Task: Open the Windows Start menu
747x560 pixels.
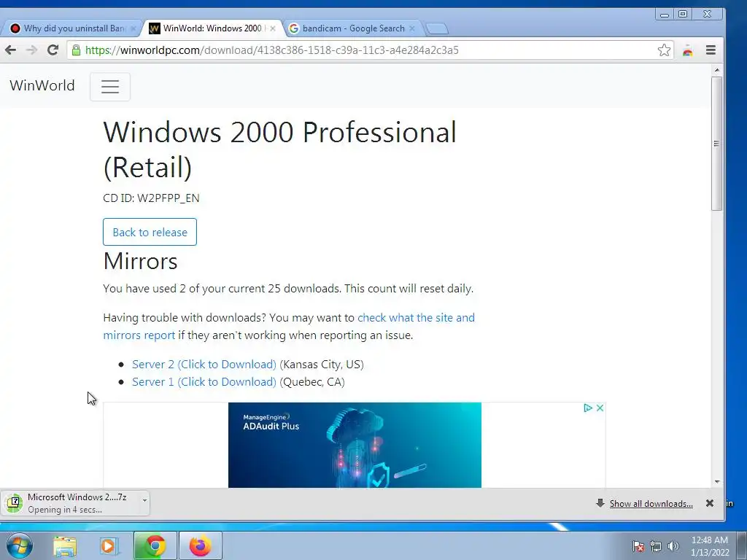Action: [20, 545]
